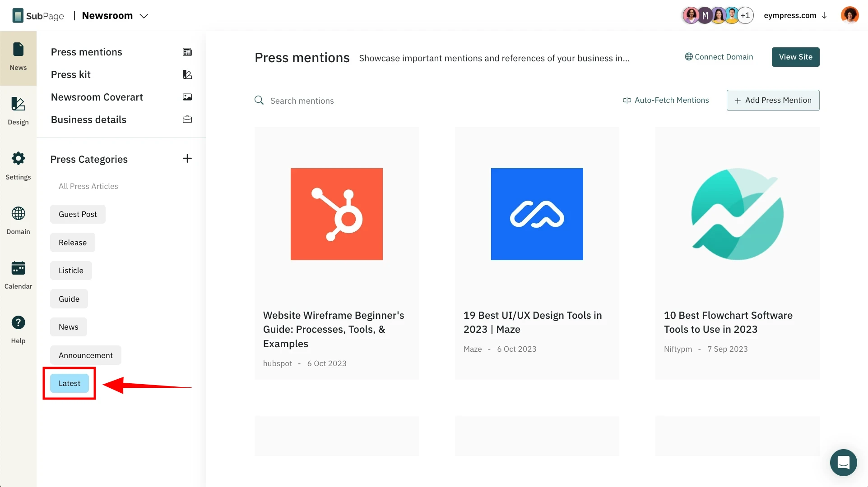Select the Latest category tag
Screen dimensions: 868x487
click(70, 383)
